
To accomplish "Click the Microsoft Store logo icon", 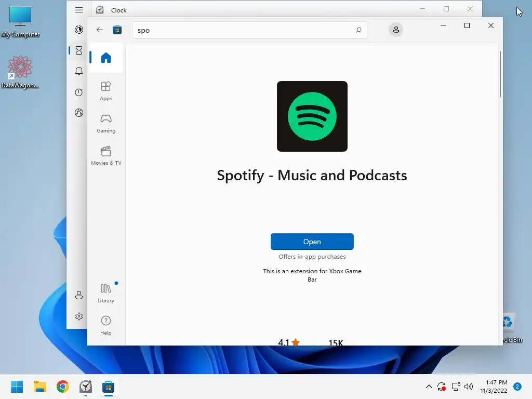I will [x=117, y=30].
